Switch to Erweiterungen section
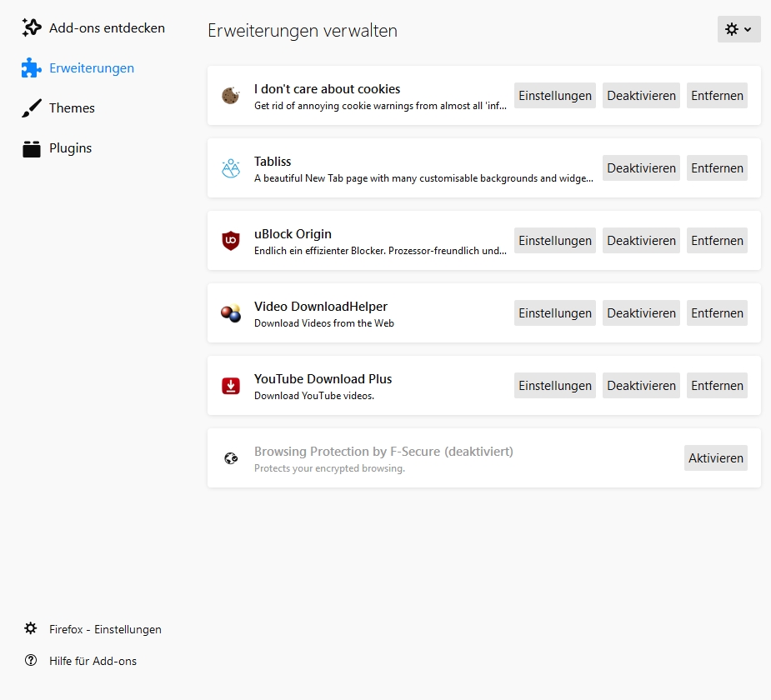The image size is (771, 700). (x=92, y=67)
